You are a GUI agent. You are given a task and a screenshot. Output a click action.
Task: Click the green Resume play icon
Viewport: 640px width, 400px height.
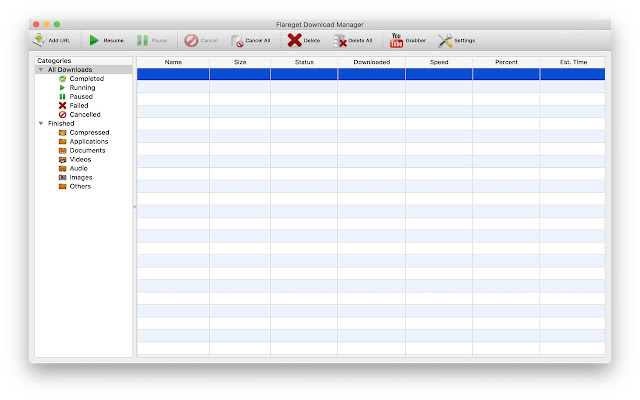coord(94,40)
